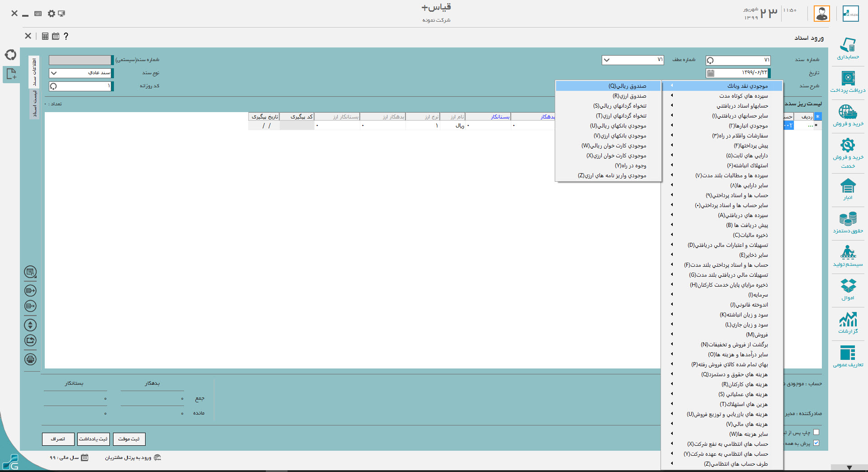This screenshot has width=868, height=472.
Task: Expand the حسابها و اسناد دریافتنی submenu
Action: point(722,106)
